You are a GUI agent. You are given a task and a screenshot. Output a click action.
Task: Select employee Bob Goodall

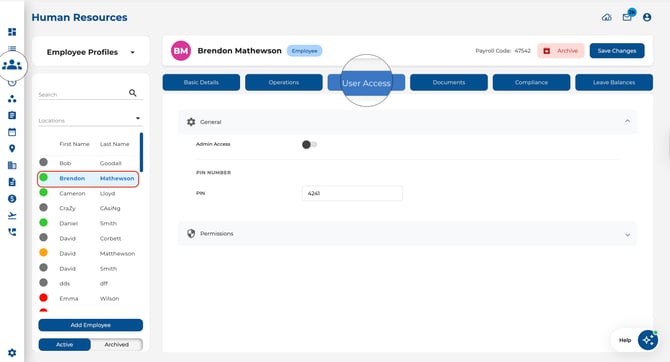coord(88,163)
